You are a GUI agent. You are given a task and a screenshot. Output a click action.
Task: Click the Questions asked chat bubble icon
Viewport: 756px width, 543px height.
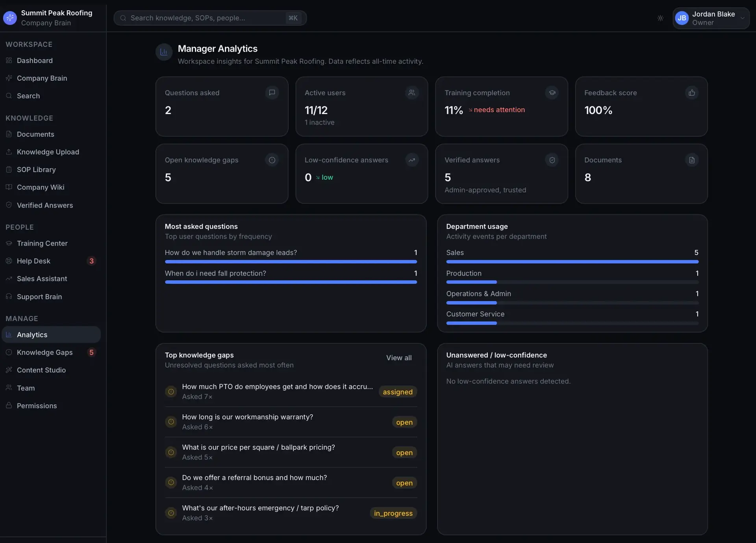click(272, 93)
